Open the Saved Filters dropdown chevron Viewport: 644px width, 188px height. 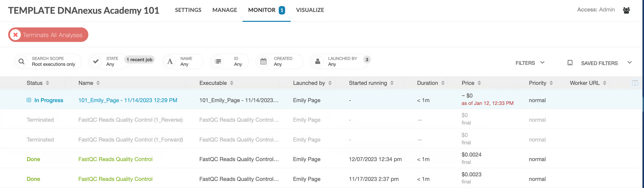point(629,63)
